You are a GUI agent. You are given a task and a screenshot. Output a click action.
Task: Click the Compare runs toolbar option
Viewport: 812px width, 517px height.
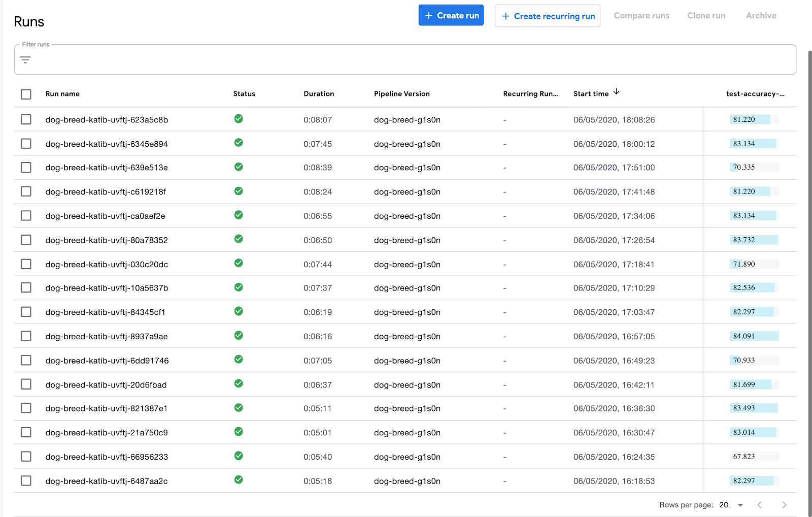point(641,16)
